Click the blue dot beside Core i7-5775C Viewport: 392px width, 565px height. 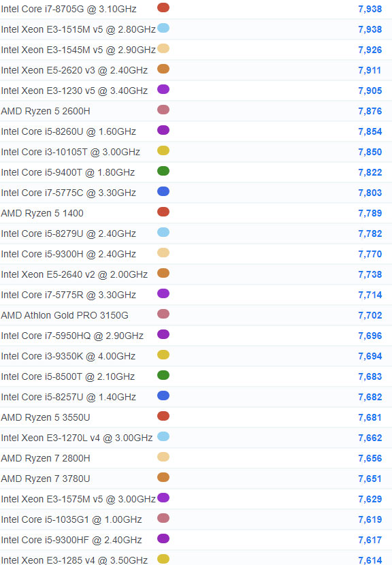(x=163, y=191)
